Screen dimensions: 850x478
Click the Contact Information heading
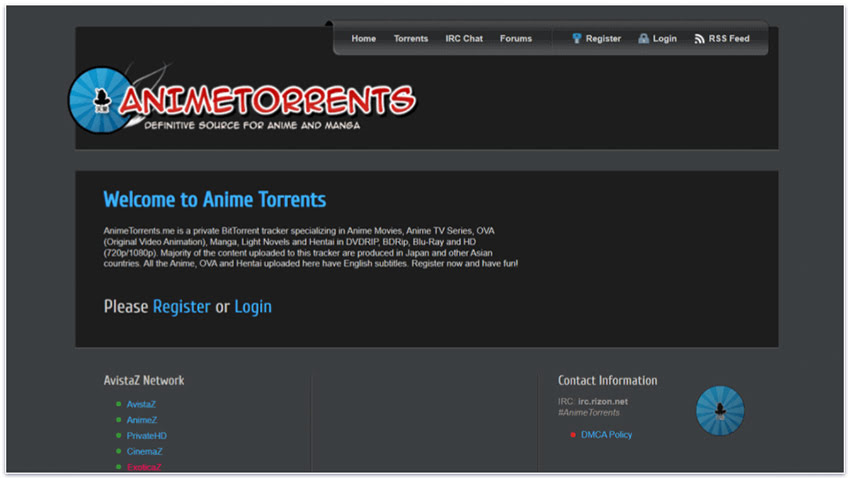607,380
